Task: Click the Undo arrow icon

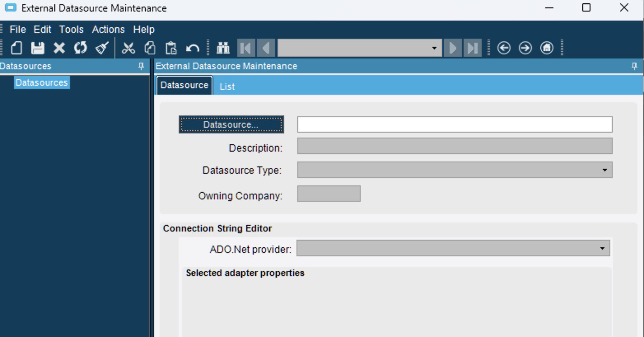Action: pyautogui.click(x=192, y=48)
